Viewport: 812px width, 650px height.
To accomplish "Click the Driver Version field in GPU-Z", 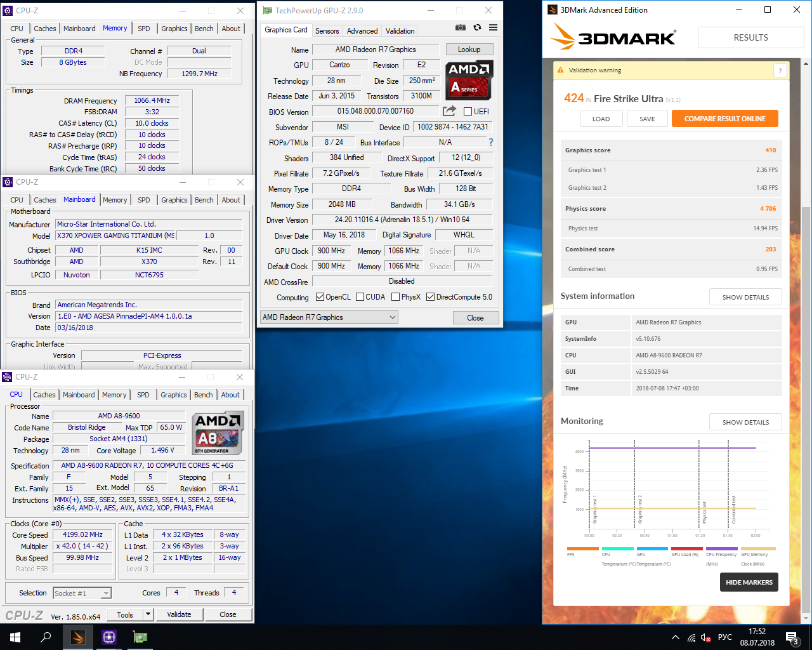I will pyautogui.click(x=402, y=220).
